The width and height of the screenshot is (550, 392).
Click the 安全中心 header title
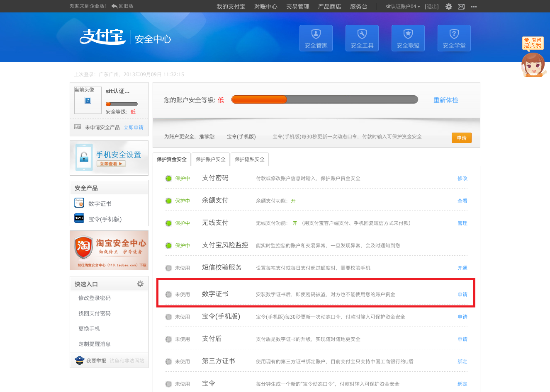pyautogui.click(x=153, y=39)
